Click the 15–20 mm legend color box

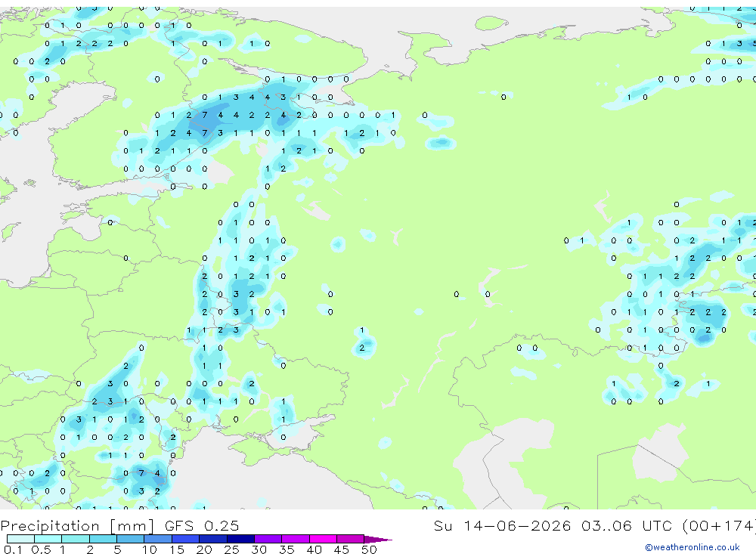click(x=186, y=539)
